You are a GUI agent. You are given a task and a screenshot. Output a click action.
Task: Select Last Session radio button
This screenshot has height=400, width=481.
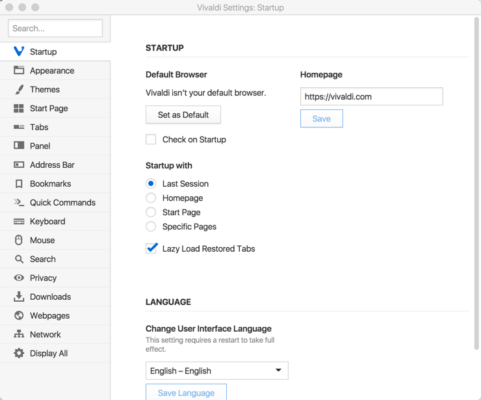(x=151, y=184)
